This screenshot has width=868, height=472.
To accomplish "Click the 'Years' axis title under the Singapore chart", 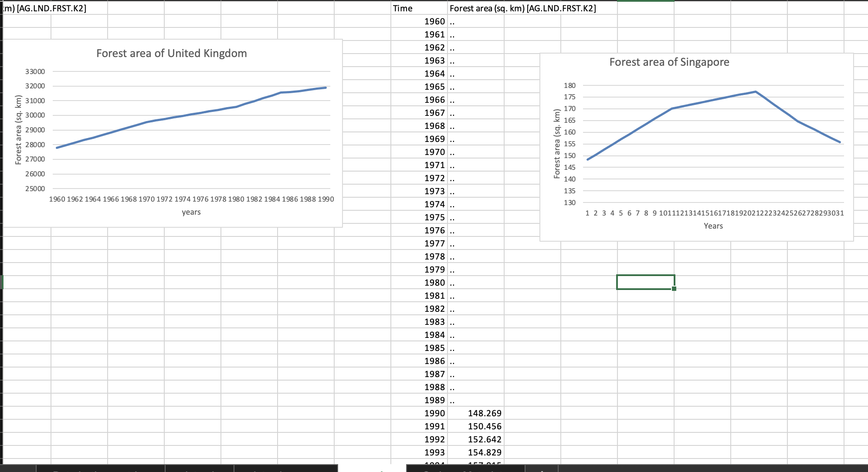I will 713,226.
